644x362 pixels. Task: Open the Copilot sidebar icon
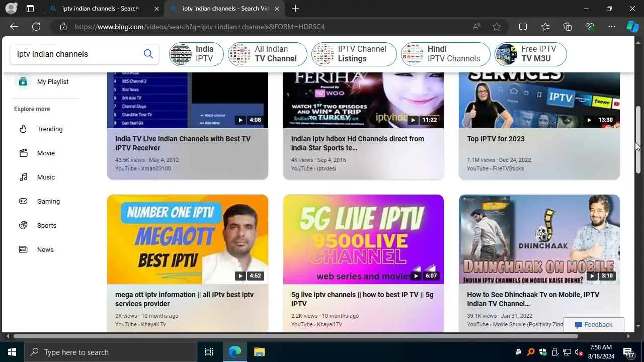632,27
